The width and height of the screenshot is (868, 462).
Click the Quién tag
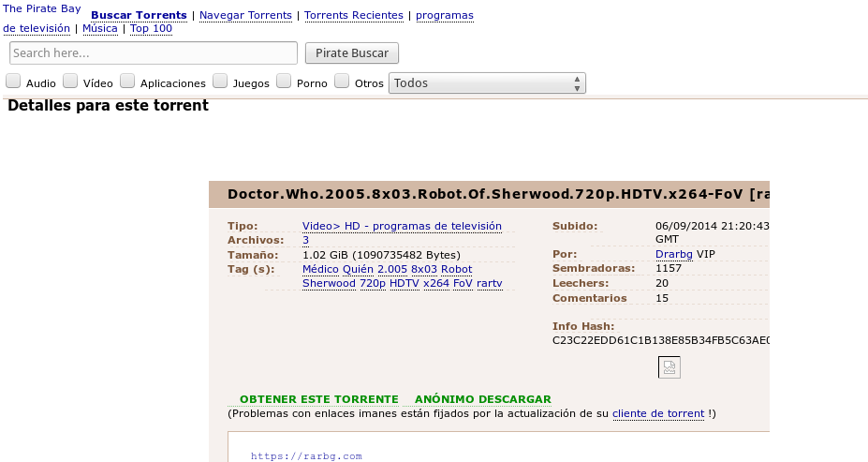pos(358,269)
